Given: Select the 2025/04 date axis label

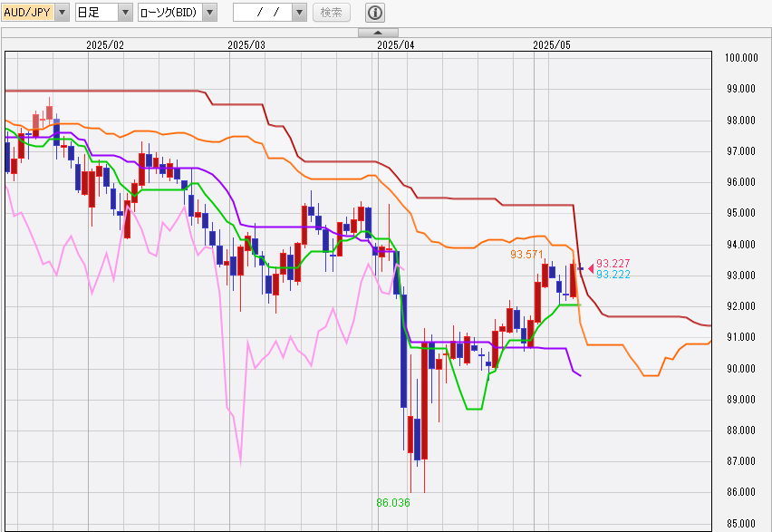Looking at the screenshot, I should [x=395, y=44].
